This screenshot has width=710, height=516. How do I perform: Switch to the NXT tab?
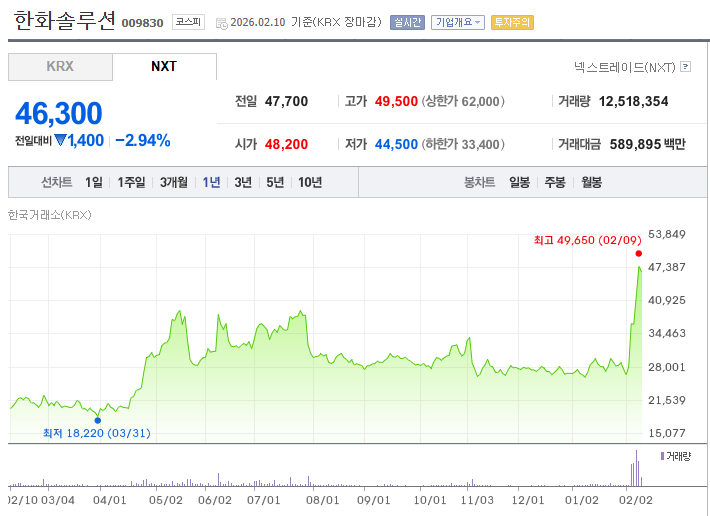coord(164,67)
